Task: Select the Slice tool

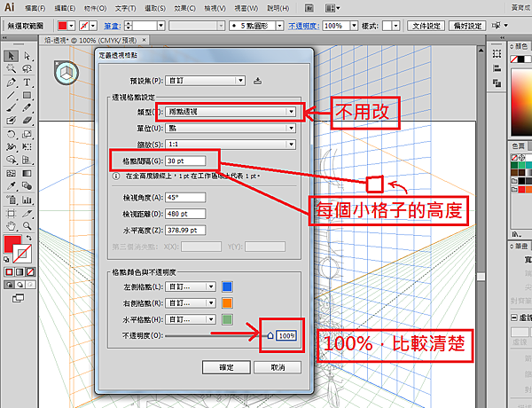Action: (27, 213)
